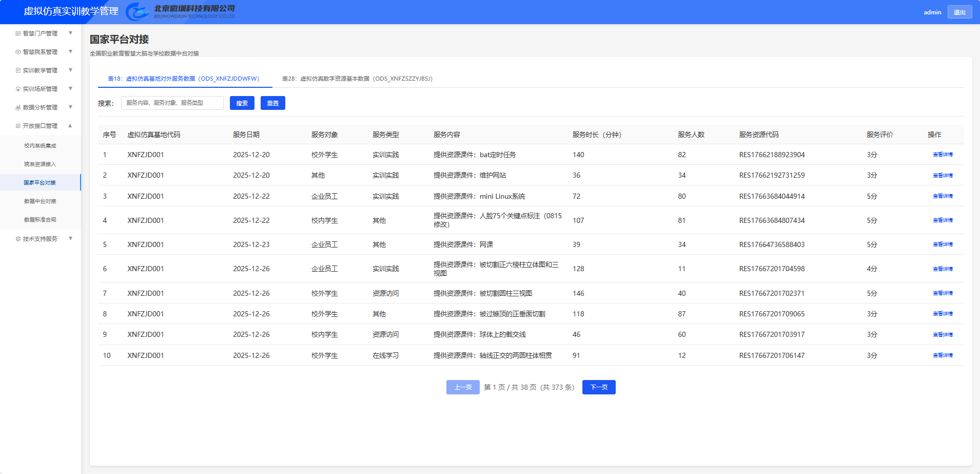
Task: Click the 实训场所管理 sidebar icon
Action: tap(18, 89)
